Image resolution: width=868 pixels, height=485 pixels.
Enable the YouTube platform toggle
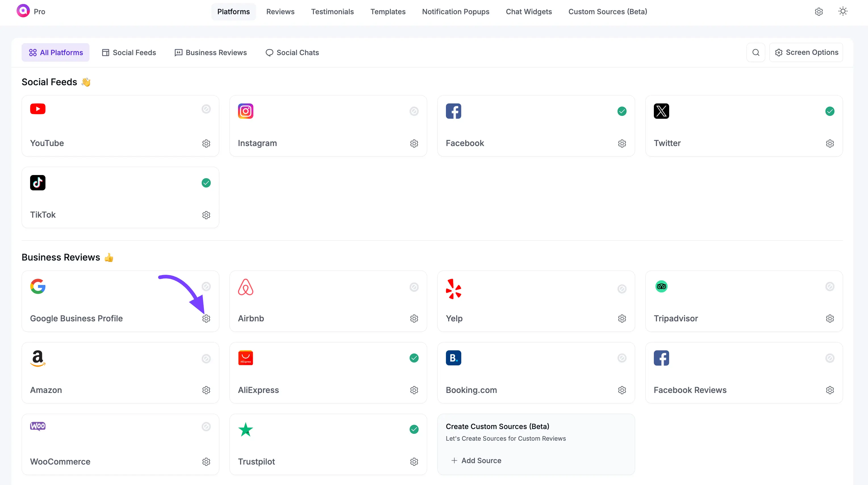[x=206, y=109]
